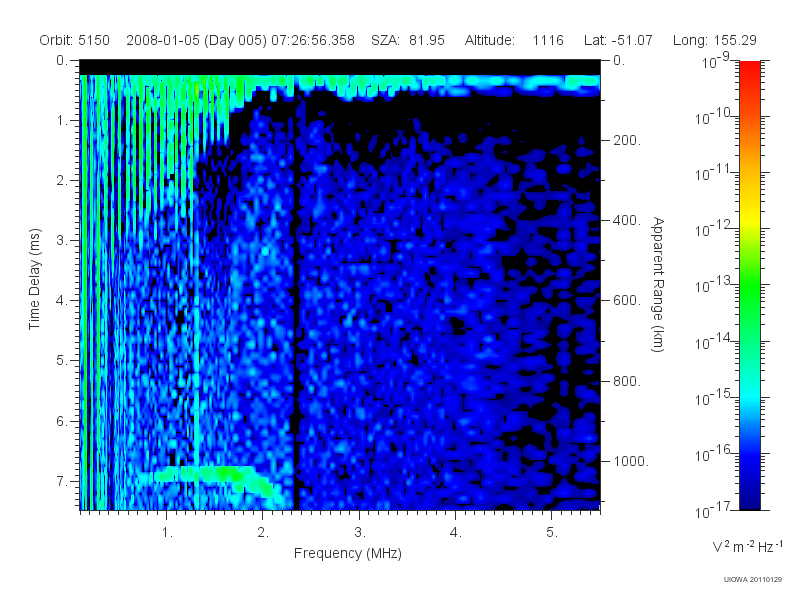800x600 pixels.
Task: Click the '0.' apparent range tick label
Action: click(619, 61)
